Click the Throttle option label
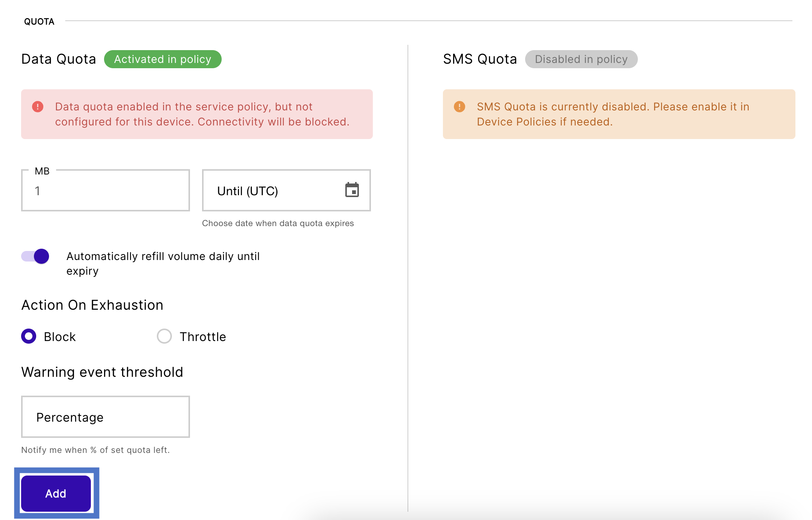This screenshot has height=520, width=812. (x=203, y=337)
